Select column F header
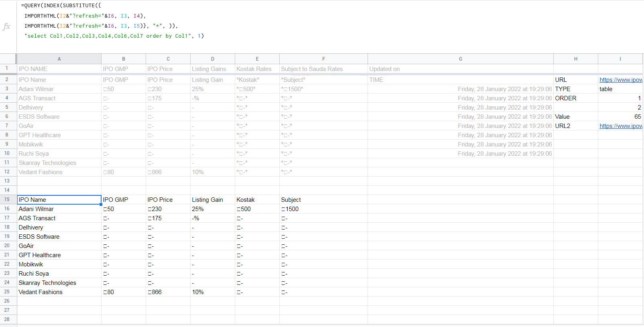The height and width of the screenshot is (327, 644). tap(323, 59)
